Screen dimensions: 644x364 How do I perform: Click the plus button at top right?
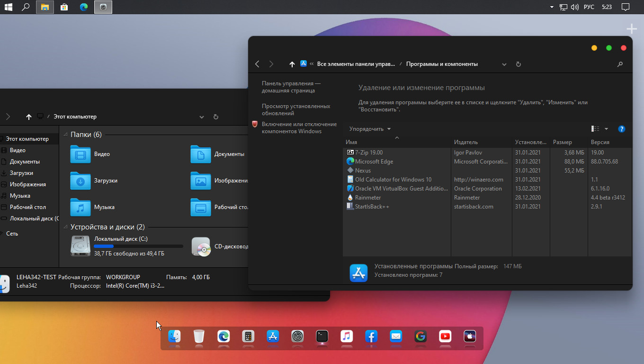[631, 29]
